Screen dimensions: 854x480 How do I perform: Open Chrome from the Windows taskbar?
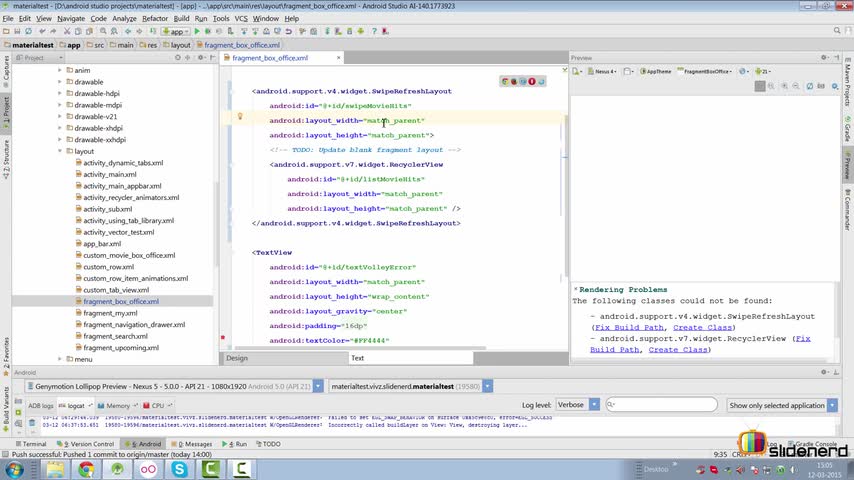[86, 468]
